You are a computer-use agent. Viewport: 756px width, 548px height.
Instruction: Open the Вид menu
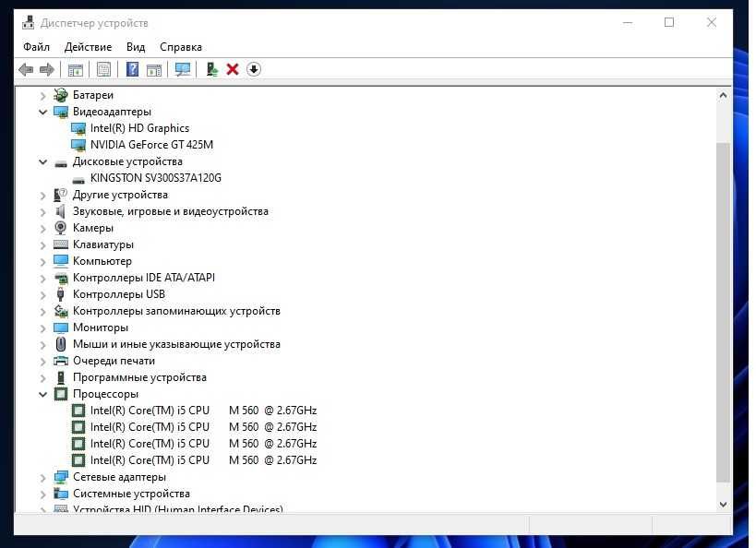coord(136,47)
